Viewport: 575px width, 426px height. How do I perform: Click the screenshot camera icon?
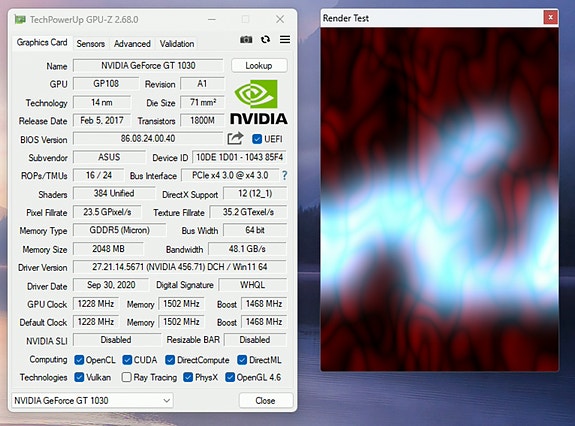pyautogui.click(x=246, y=40)
